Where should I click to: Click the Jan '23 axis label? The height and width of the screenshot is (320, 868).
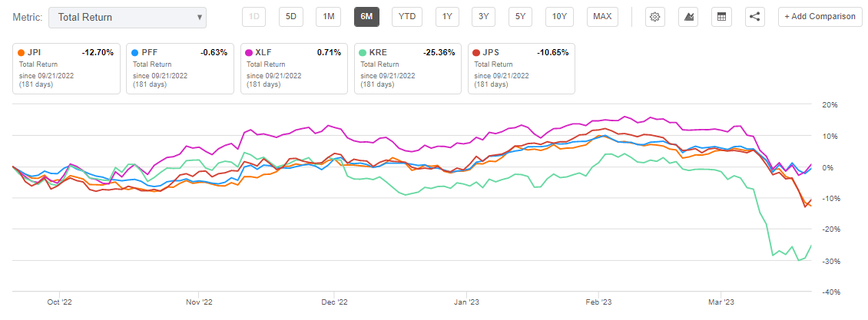(467, 302)
